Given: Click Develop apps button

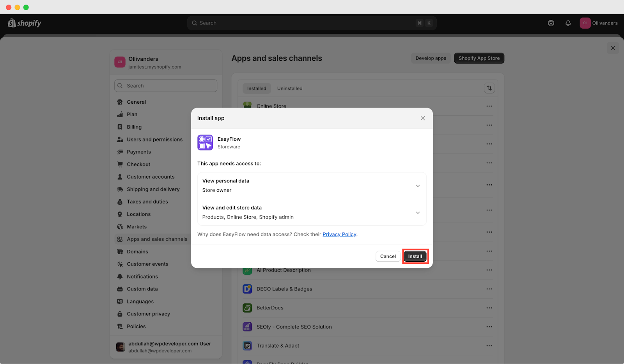Looking at the screenshot, I should point(431,58).
